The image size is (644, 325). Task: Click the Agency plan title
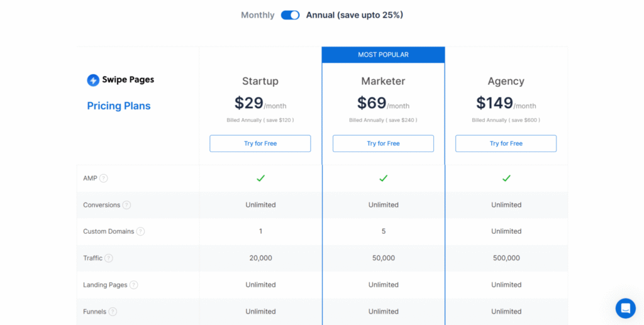[x=506, y=81]
